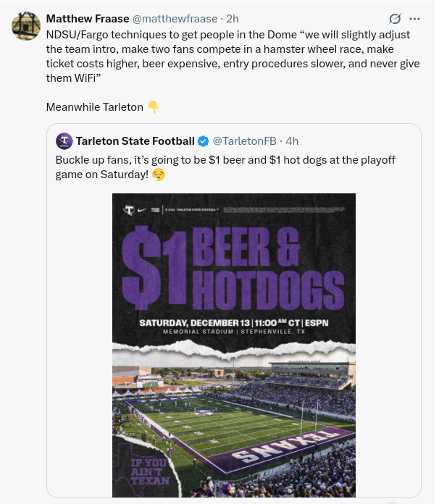Click the pointing-down emoji after 'Meanwhile Tarleton'

pyautogui.click(x=153, y=106)
